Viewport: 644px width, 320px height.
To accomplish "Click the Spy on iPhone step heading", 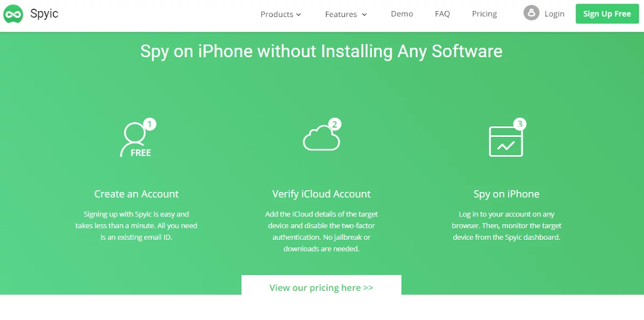I will click(506, 194).
